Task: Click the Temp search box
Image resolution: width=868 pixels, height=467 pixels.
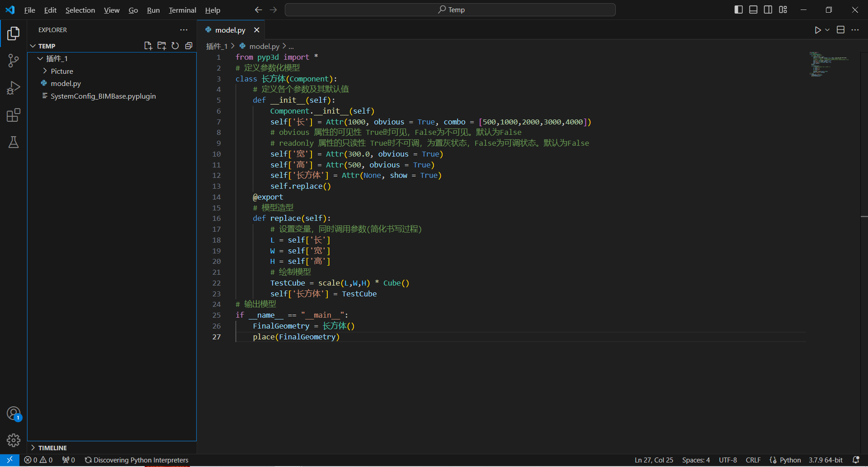Action: click(450, 10)
